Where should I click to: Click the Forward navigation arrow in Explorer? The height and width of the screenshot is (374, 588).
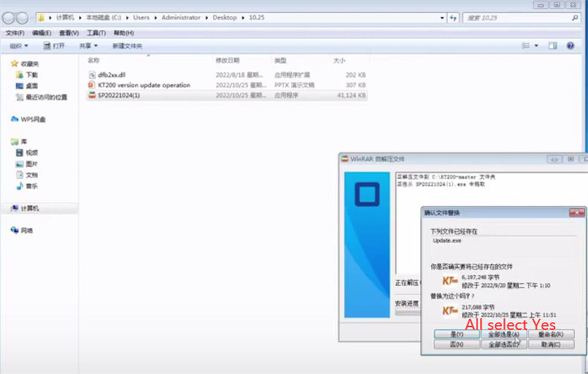[23, 18]
